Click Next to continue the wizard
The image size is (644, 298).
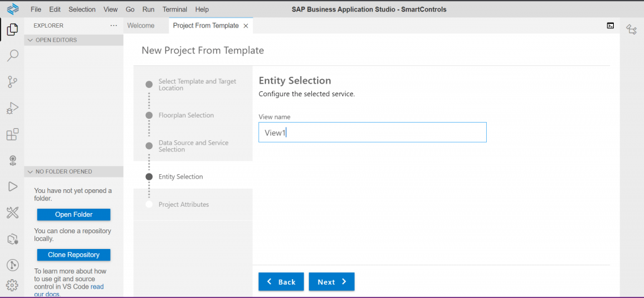(331, 282)
